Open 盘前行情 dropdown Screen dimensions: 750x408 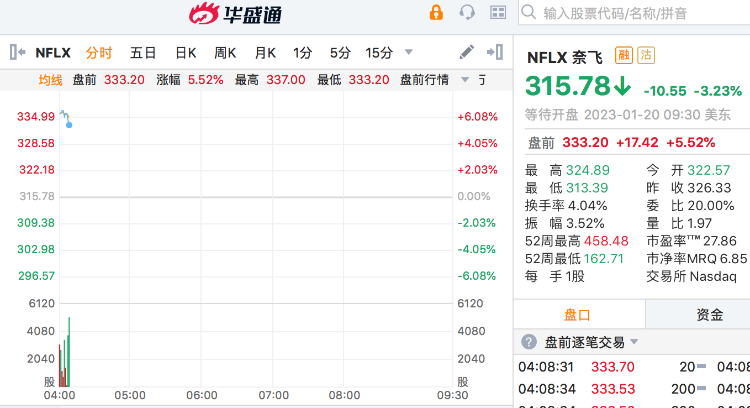coord(434,80)
